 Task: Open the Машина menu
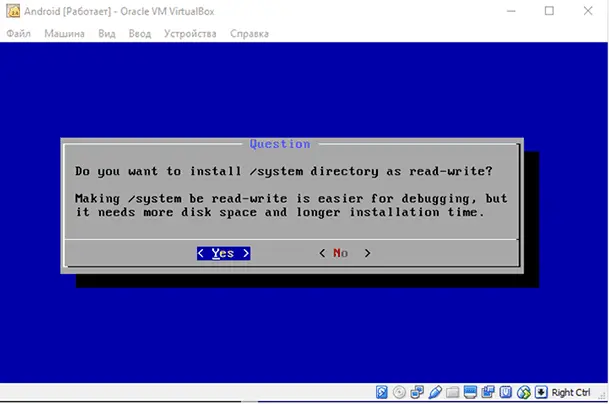64,34
